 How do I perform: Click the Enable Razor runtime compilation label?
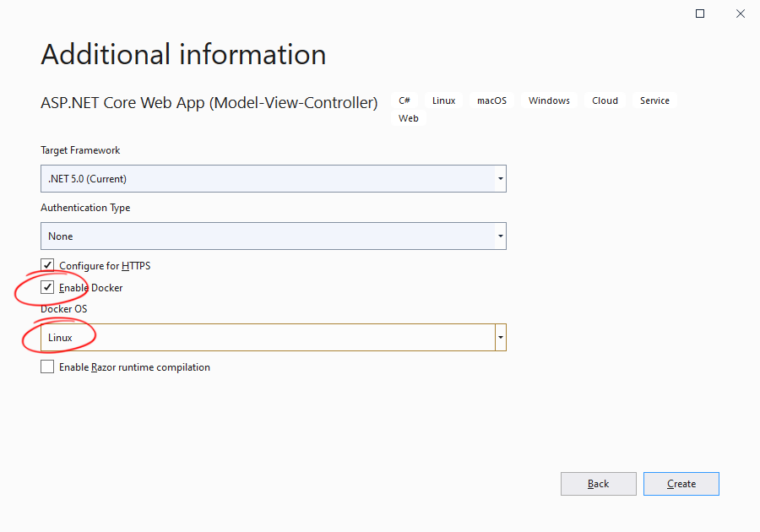coord(135,367)
